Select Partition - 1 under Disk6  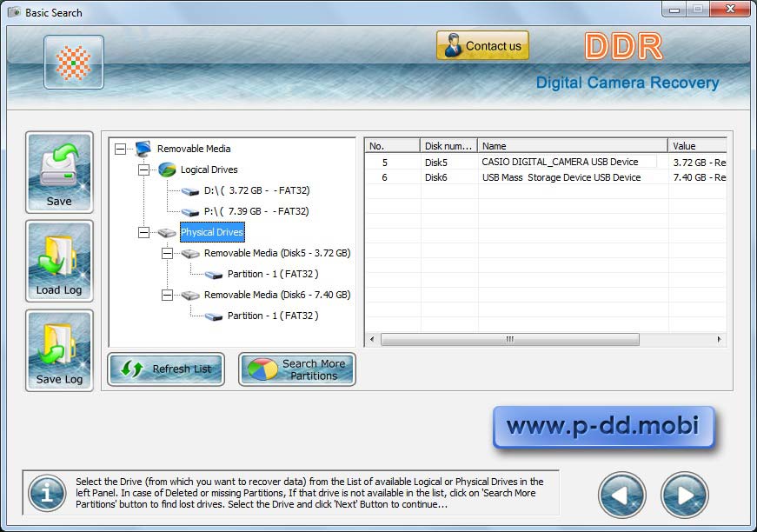(x=273, y=316)
